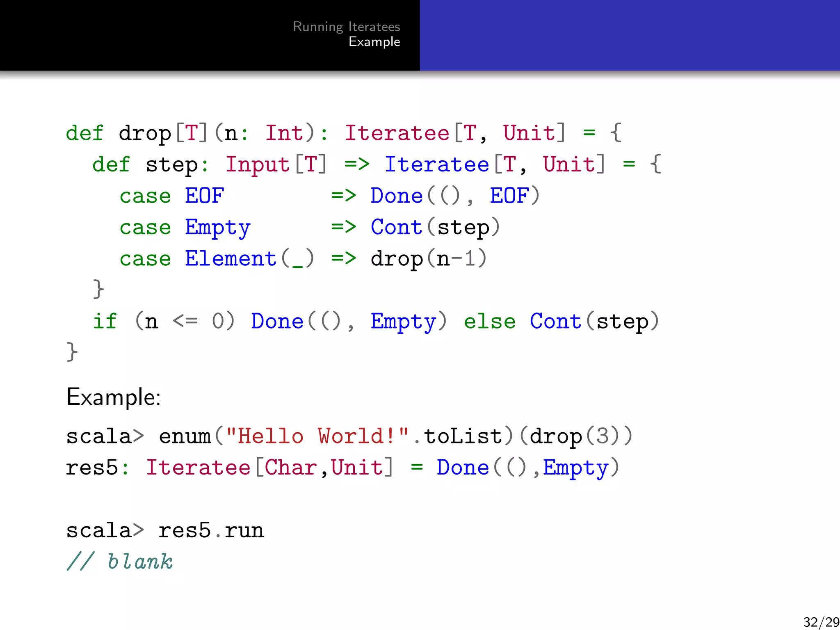
Task: Click the 'case Element(_)' line
Action: [303, 259]
